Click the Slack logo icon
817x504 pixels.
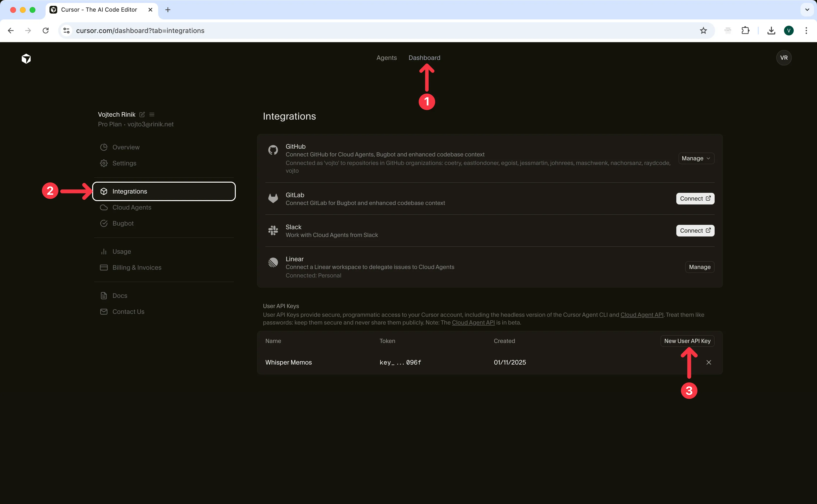[273, 230]
